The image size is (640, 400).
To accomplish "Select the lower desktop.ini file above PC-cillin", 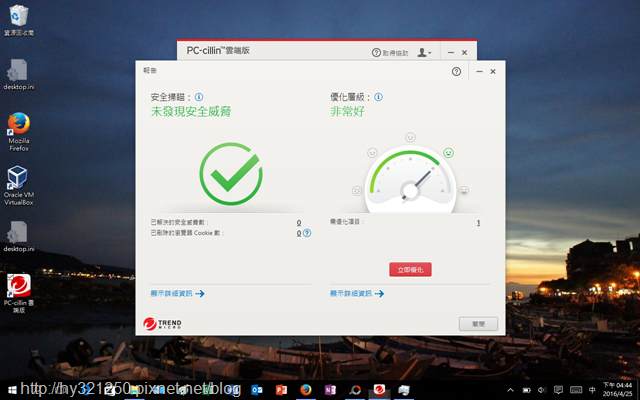I will [x=19, y=236].
